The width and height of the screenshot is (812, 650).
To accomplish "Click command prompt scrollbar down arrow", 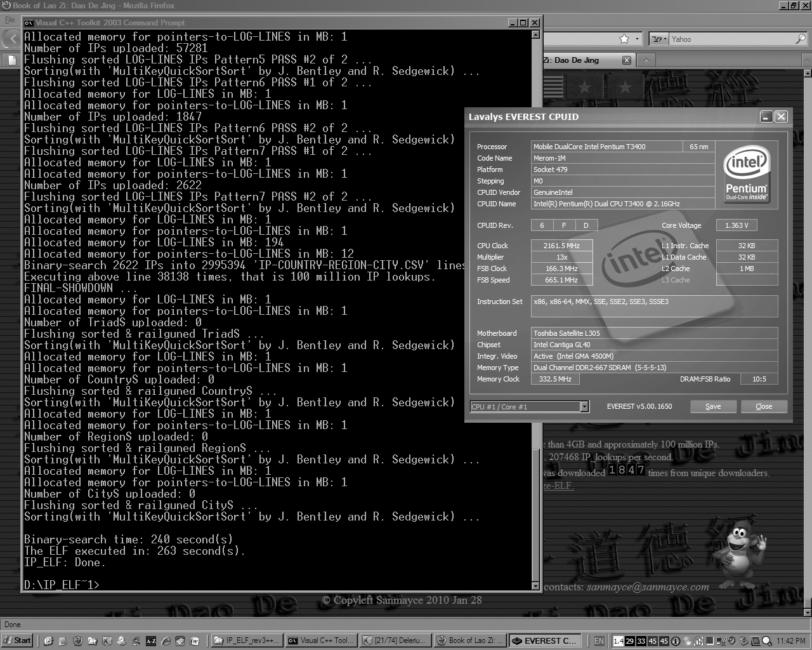I will pyautogui.click(x=535, y=586).
